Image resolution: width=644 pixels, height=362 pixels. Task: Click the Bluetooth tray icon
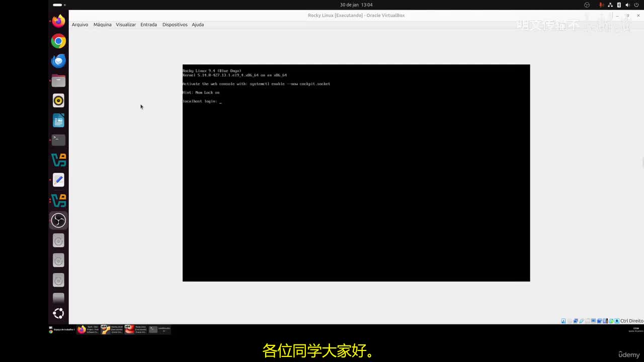[619, 5]
